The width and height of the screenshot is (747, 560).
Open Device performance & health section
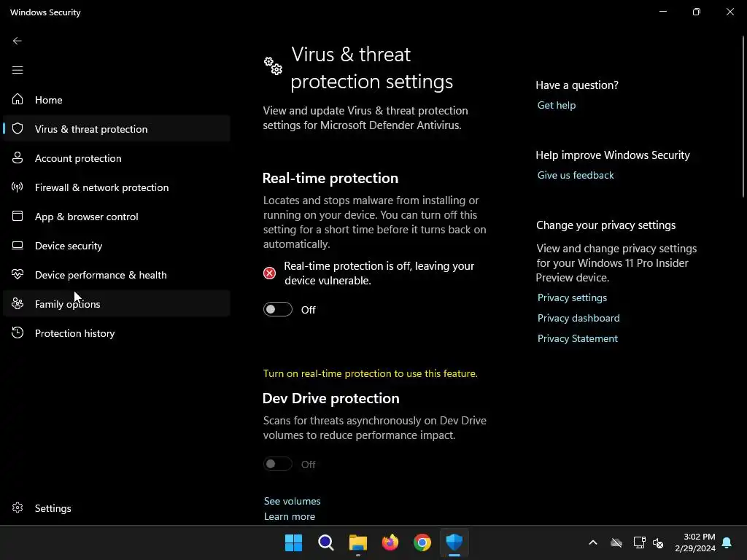click(x=116, y=274)
